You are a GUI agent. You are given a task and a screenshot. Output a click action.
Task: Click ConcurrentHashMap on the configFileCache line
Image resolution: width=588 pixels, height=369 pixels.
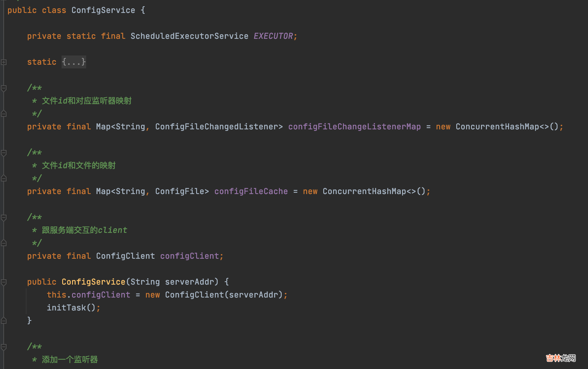click(364, 191)
